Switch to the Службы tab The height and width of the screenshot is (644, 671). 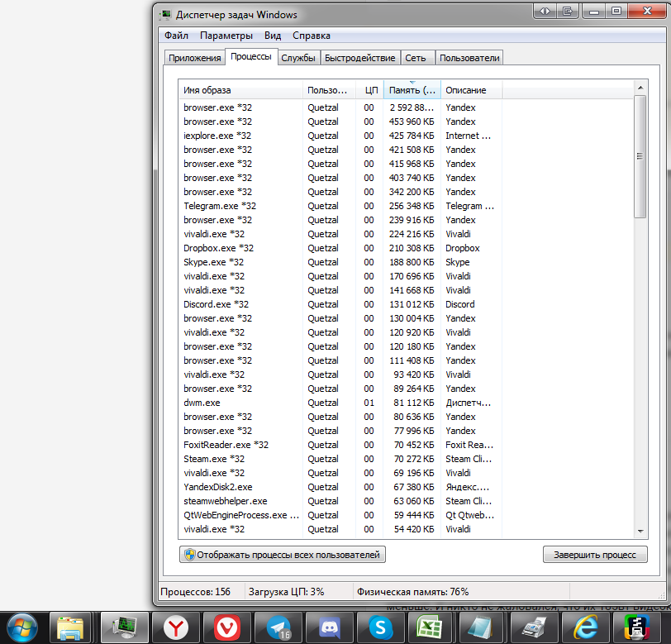[298, 58]
